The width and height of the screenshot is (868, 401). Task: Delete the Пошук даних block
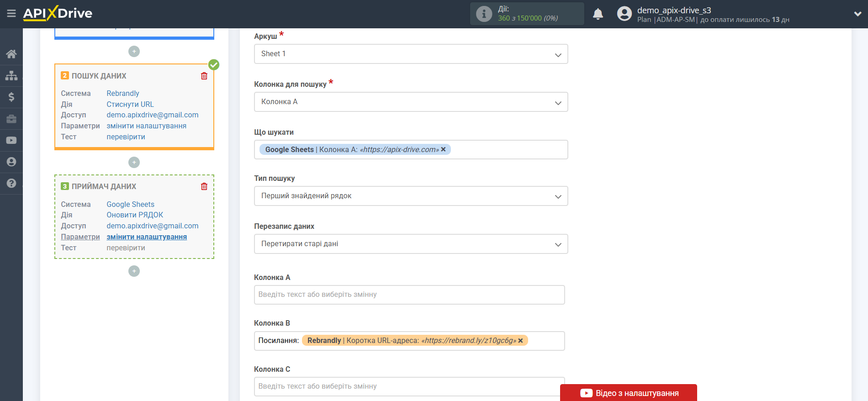point(204,76)
